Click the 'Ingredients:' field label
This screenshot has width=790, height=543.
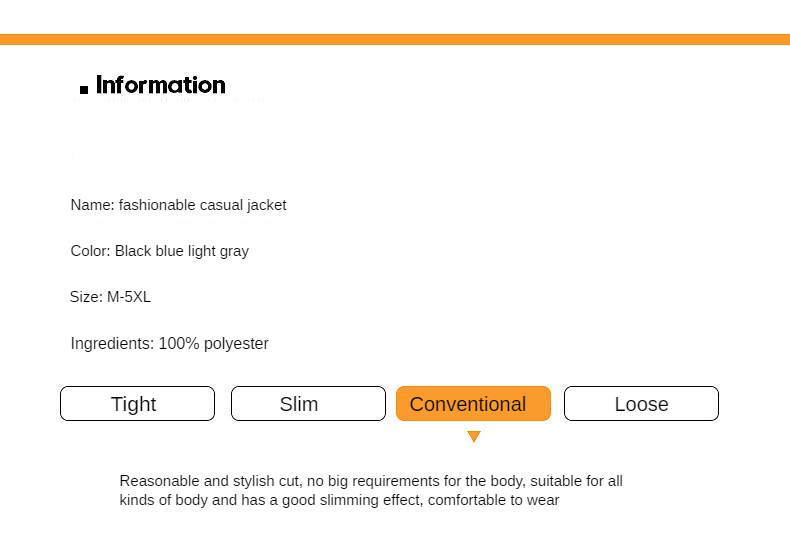tap(112, 344)
